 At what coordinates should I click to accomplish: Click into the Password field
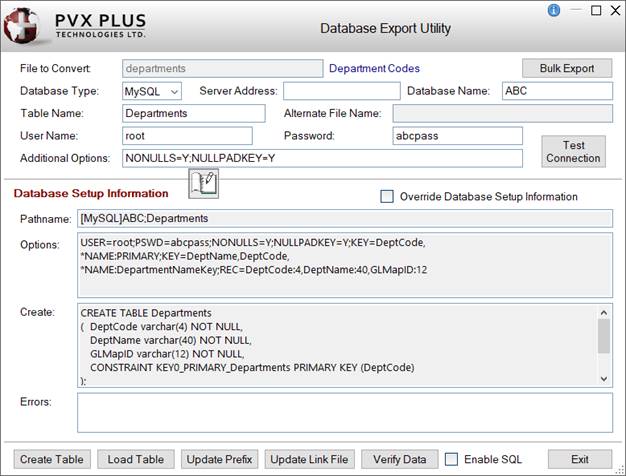[457, 135]
